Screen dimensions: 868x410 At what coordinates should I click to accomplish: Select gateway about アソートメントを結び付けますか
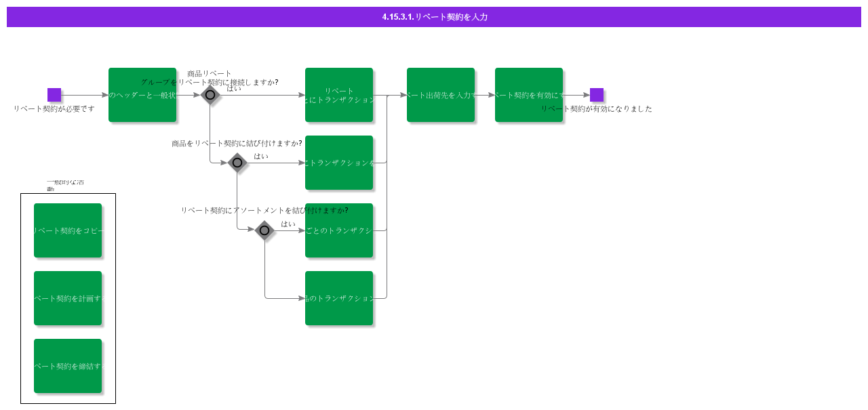tap(264, 230)
